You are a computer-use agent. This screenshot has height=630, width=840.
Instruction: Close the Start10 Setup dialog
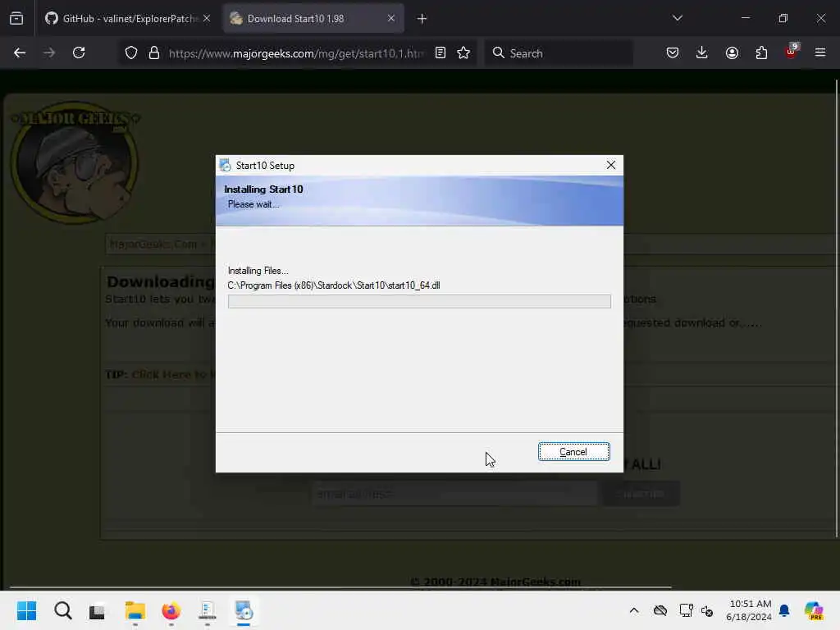610,165
